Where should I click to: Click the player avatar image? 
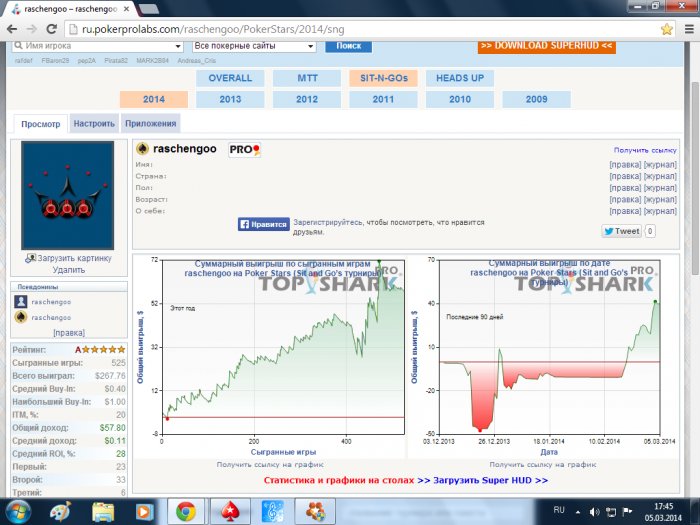tap(67, 195)
